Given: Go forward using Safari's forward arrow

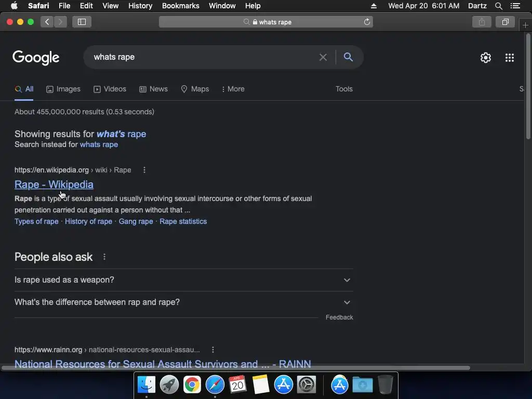Looking at the screenshot, I should [60, 22].
